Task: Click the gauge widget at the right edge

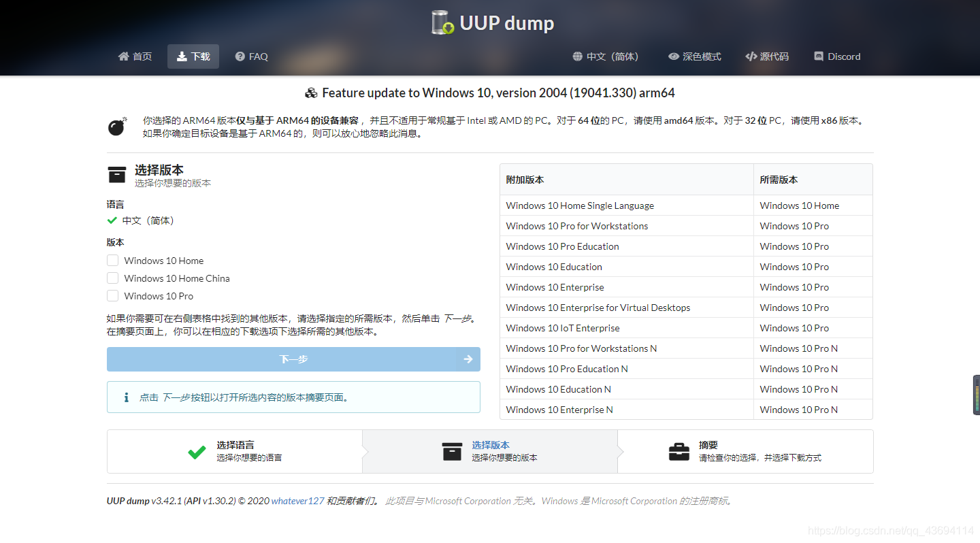Action: pyautogui.click(x=977, y=395)
